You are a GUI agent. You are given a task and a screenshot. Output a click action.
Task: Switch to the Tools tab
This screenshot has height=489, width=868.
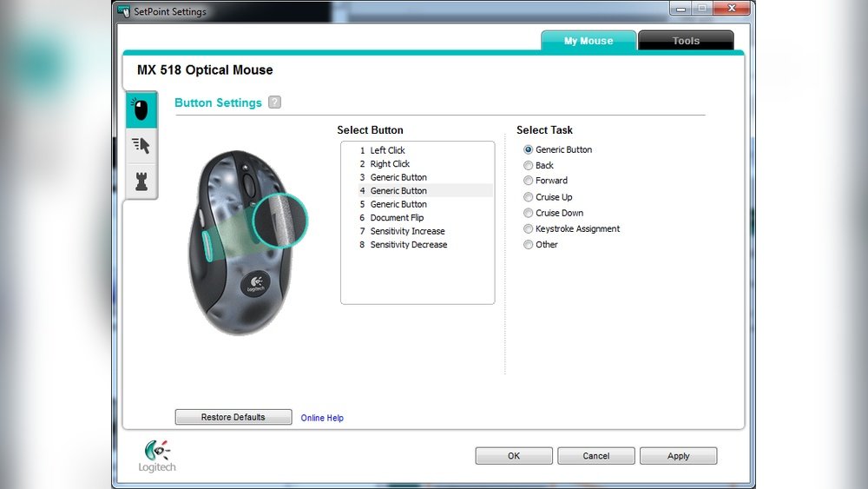tap(685, 41)
